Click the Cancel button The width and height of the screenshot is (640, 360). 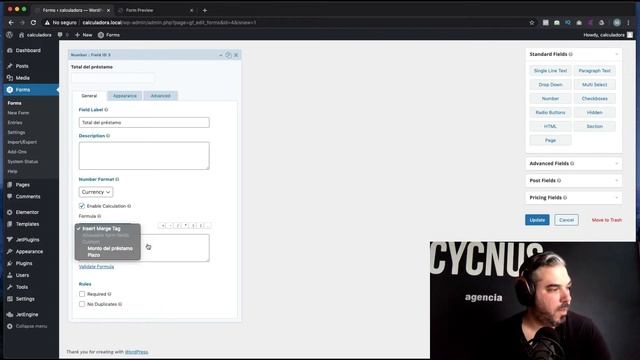[567, 220]
